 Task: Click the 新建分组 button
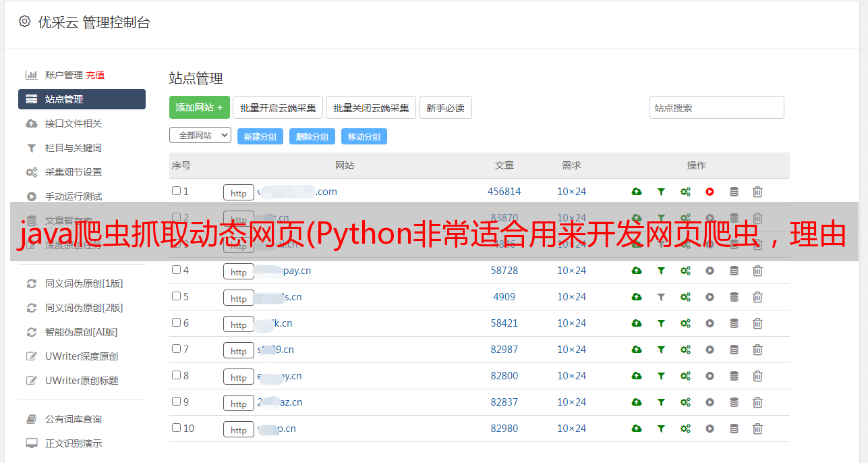click(260, 136)
